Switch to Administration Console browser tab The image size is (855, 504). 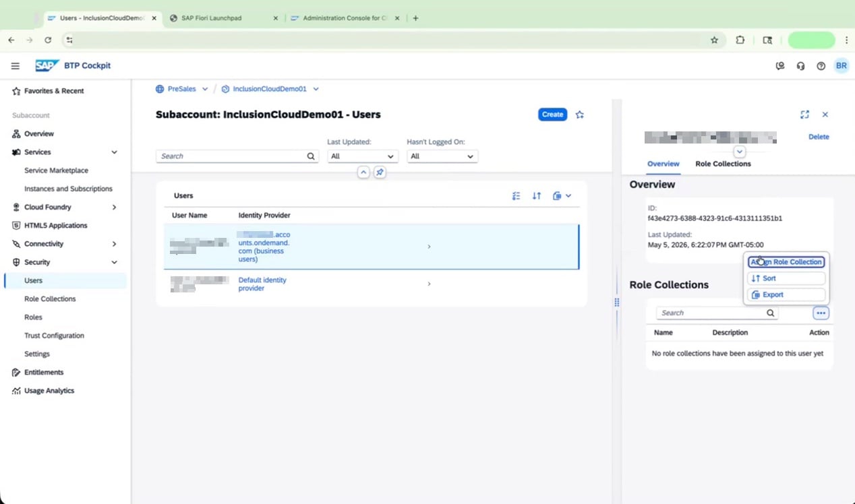345,18
